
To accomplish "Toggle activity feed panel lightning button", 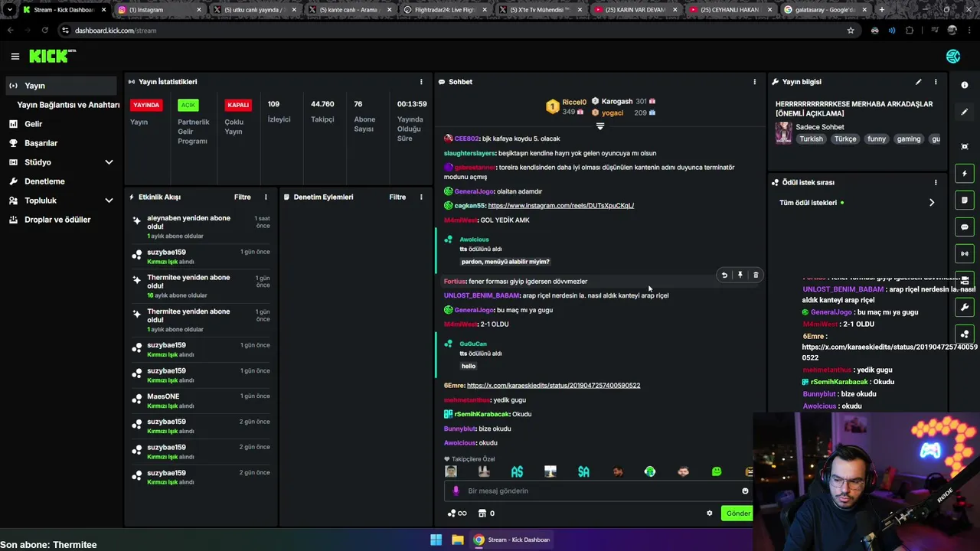I will tap(965, 173).
